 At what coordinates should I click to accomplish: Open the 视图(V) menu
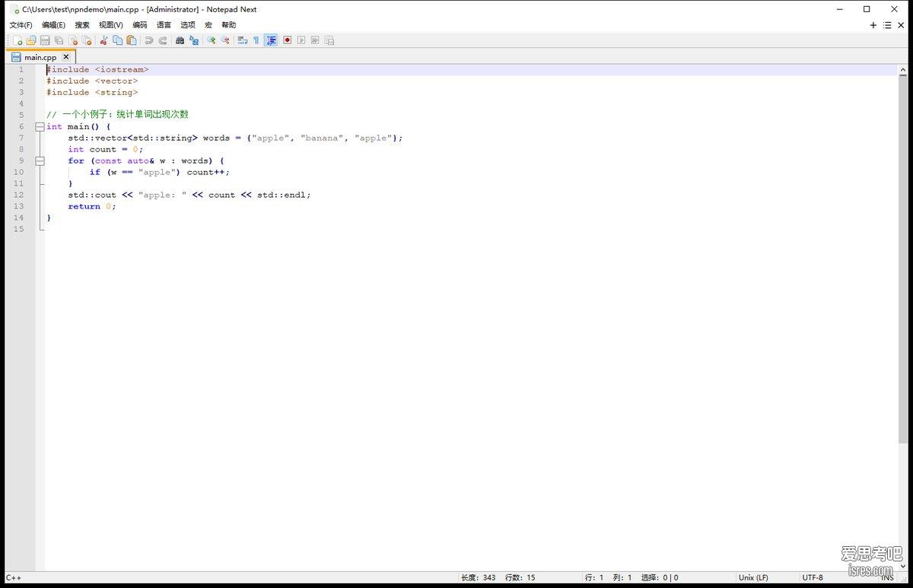(111, 25)
